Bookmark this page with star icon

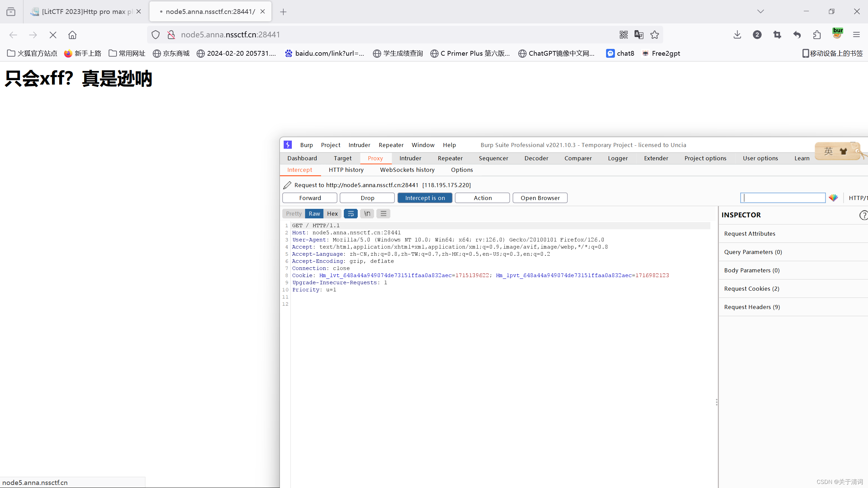tap(655, 35)
